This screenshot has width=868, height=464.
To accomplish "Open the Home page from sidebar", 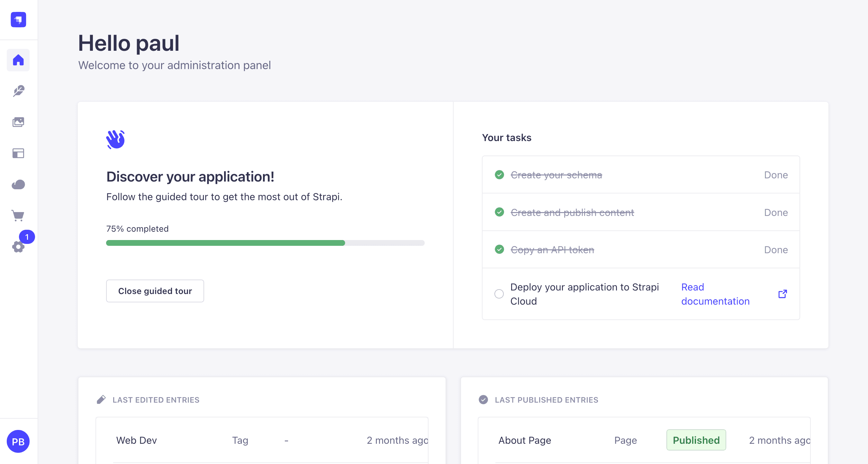I will pyautogui.click(x=18, y=60).
